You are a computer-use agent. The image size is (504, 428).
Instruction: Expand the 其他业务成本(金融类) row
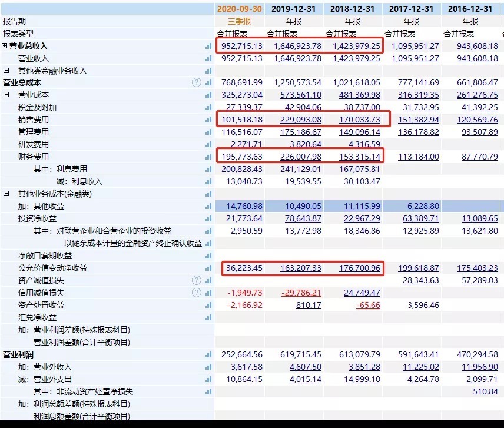6,194
